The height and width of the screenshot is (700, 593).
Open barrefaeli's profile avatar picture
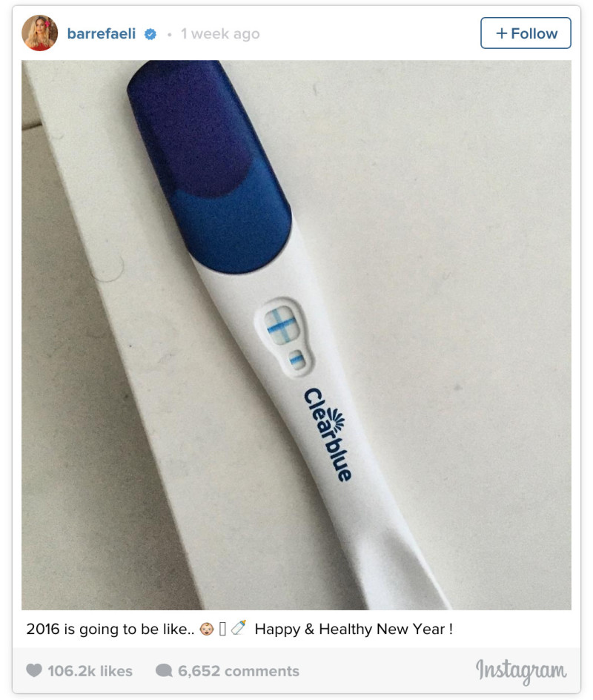pyautogui.click(x=40, y=33)
